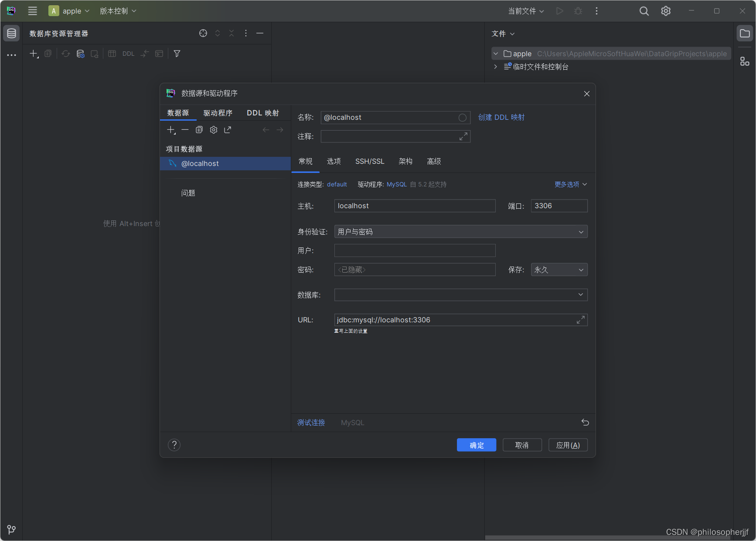This screenshot has height=541, width=756.
Task: Open the version control dropdown
Action: coord(118,11)
